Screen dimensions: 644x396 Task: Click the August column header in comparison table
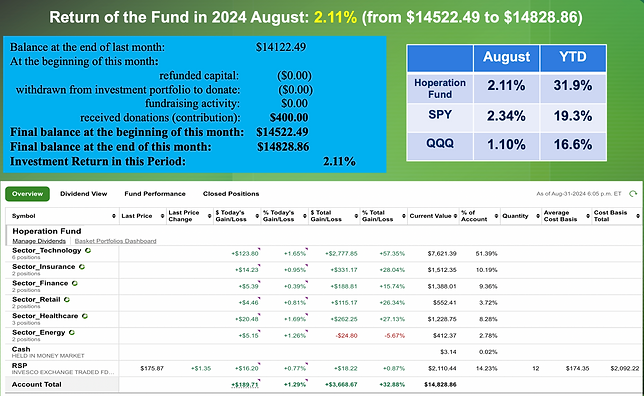(506, 57)
